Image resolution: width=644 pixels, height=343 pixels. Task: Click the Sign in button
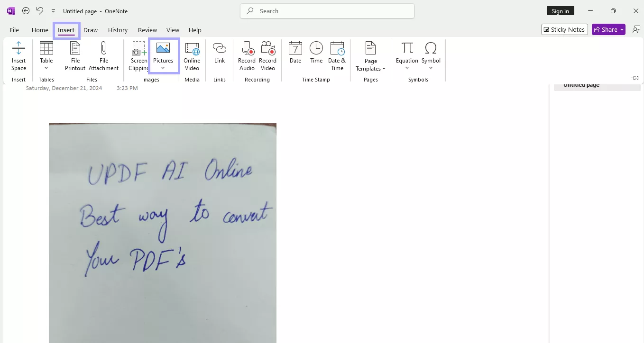(x=560, y=10)
